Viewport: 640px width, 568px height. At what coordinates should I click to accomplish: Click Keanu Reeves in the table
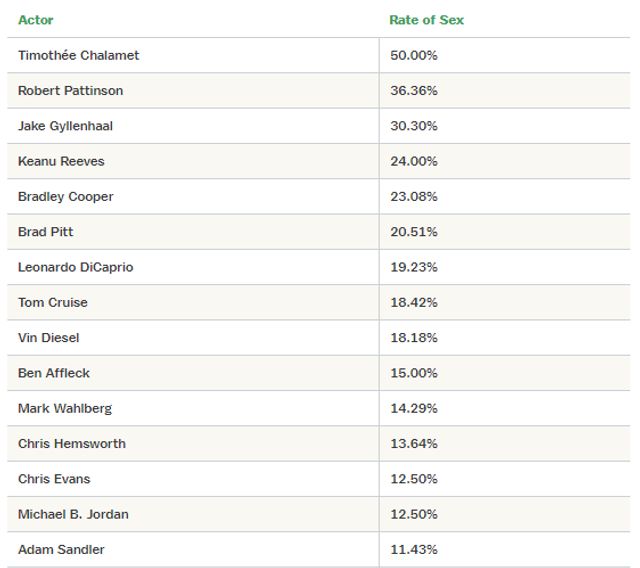(x=61, y=161)
